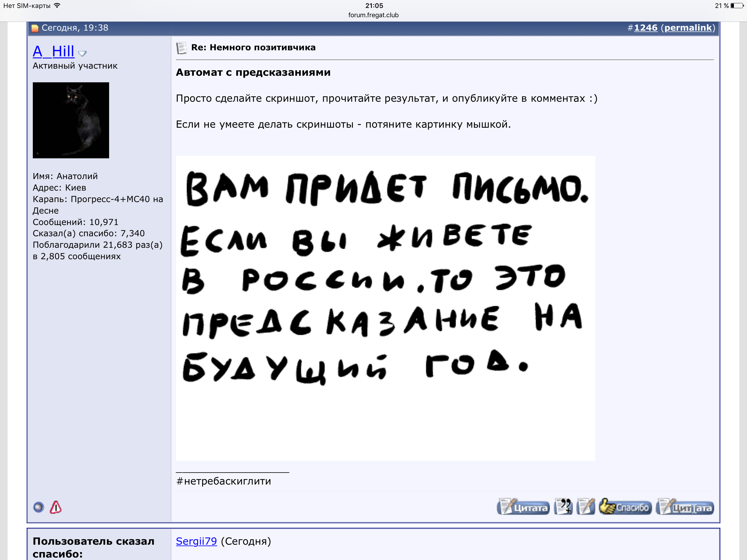Open the A_Hill user profile link
Viewport: 747px width, 560px height.
(x=53, y=51)
